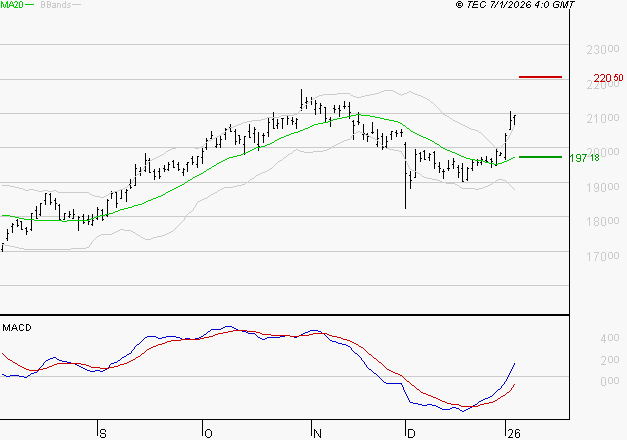Click the 180.00 price axis label
The height and width of the screenshot is (440, 627).
pyautogui.click(x=603, y=221)
